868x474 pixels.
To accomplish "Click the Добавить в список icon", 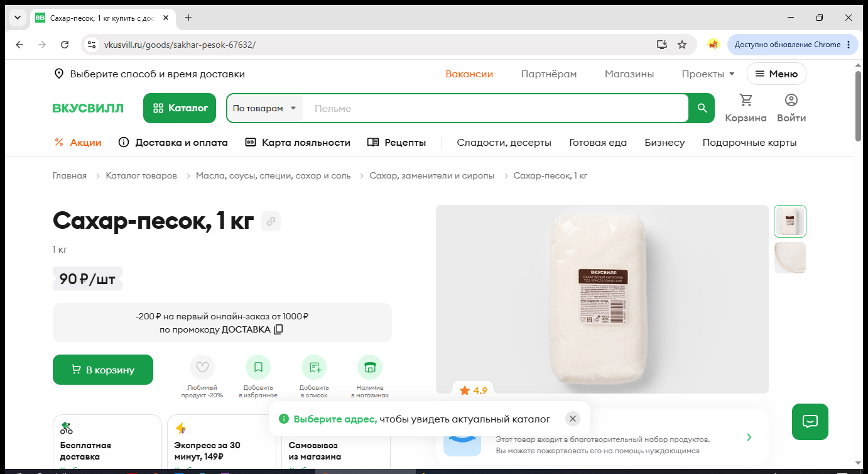I will pos(314,367).
